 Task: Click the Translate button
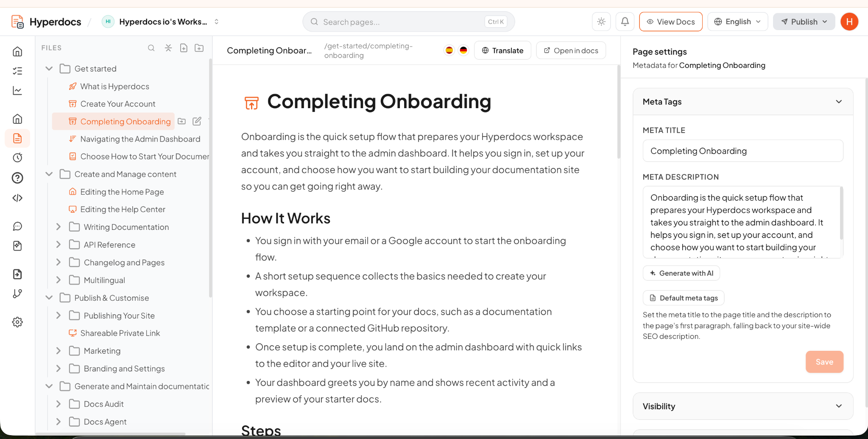coord(502,50)
